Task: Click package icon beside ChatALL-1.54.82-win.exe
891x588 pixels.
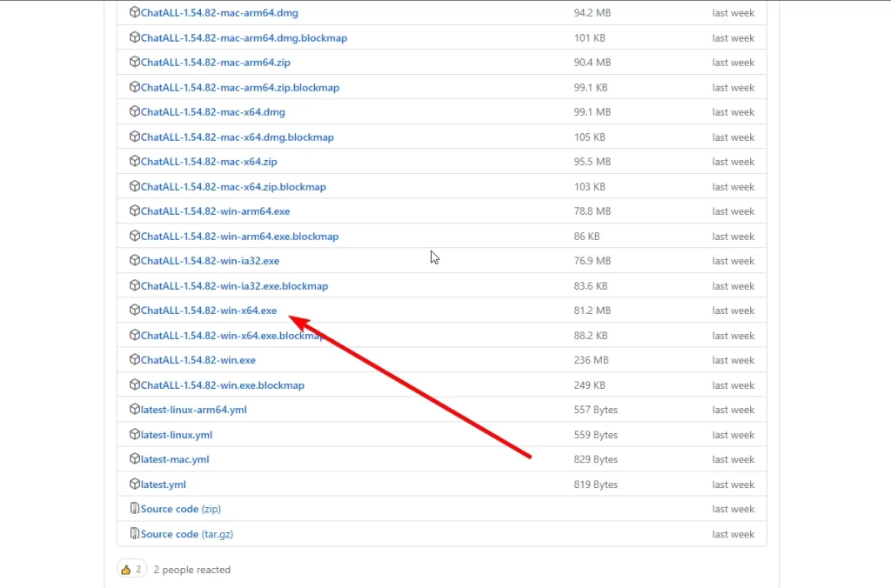Action: pyautogui.click(x=135, y=359)
